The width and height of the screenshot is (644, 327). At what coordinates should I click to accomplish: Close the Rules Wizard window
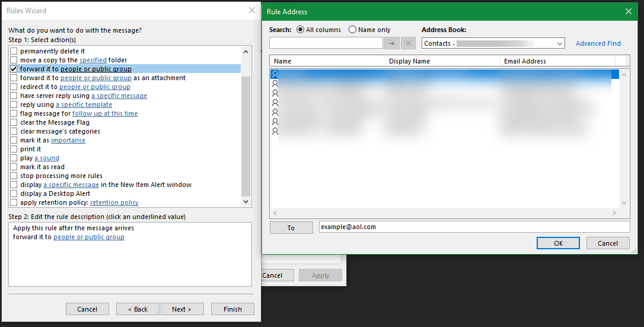252,10
